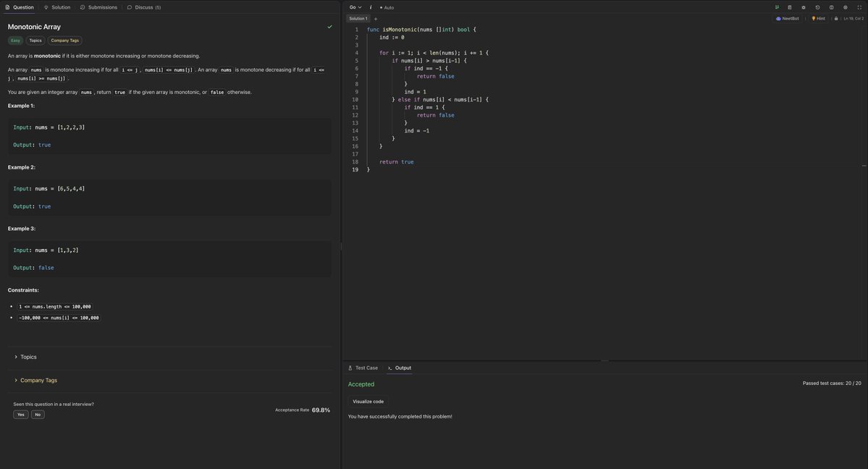This screenshot has width=868, height=469.
Task: Click the fullscreen icon in editor toolbar
Action: tap(859, 7)
